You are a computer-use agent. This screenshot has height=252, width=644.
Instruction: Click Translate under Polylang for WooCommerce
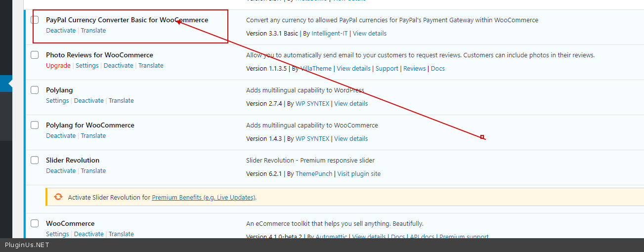point(93,136)
